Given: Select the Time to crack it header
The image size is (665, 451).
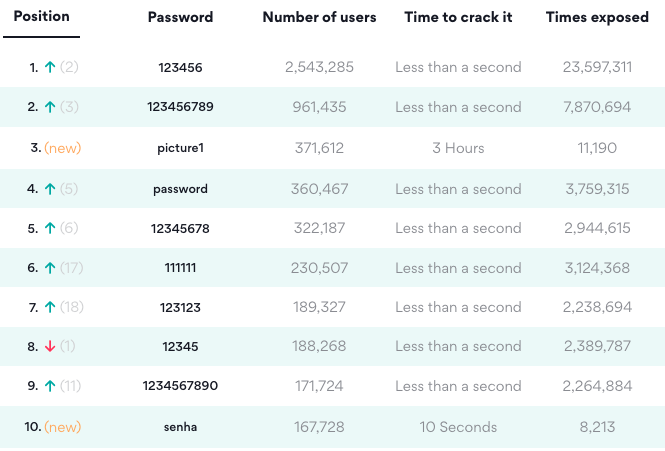Looking at the screenshot, I should [458, 17].
